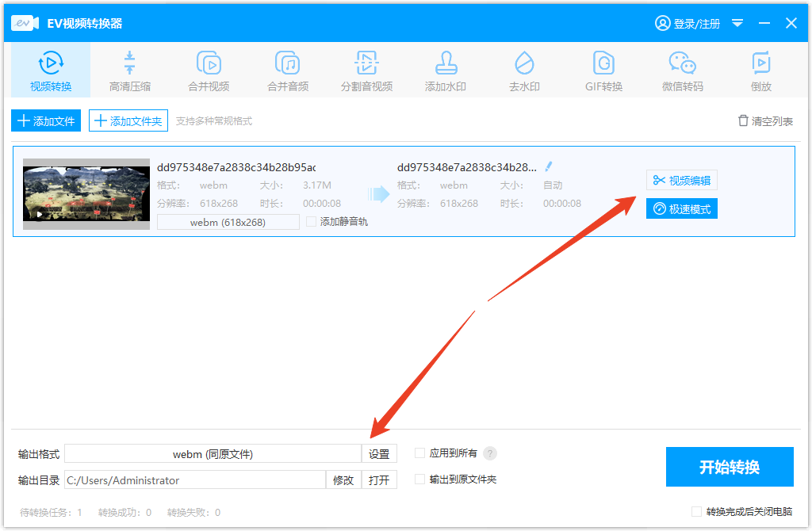Click 设置 settings button for output format
Viewport: 812px width, 531px height.
click(x=379, y=454)
